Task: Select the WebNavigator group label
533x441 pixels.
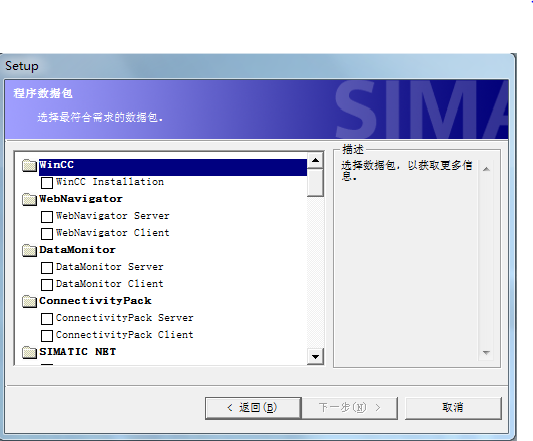Action: point(81,199)
